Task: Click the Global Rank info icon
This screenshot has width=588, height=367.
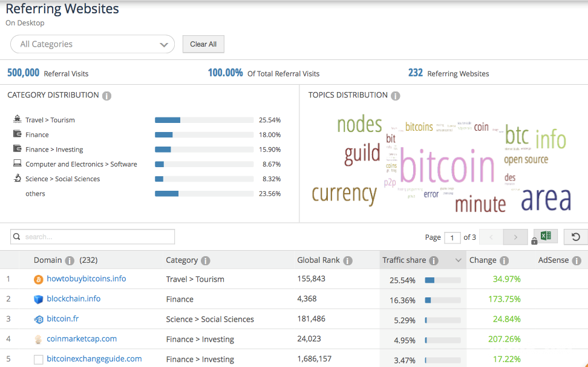Action: click(x=348, y=261)
